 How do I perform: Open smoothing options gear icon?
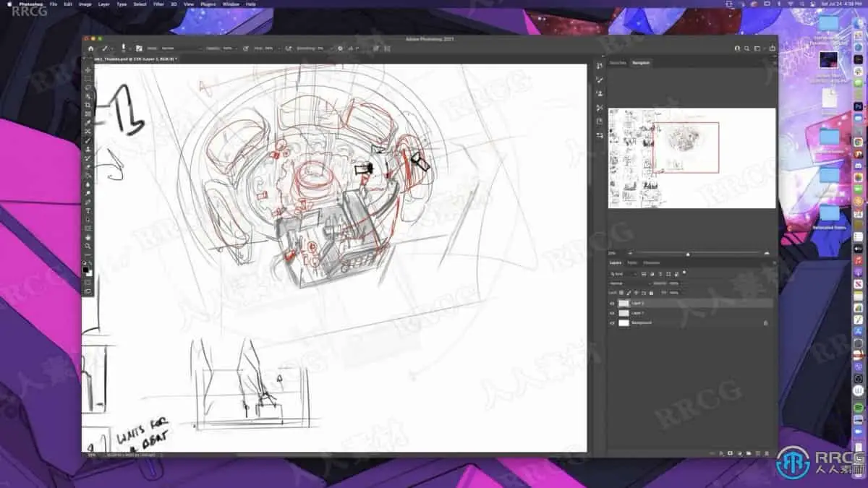340,48
